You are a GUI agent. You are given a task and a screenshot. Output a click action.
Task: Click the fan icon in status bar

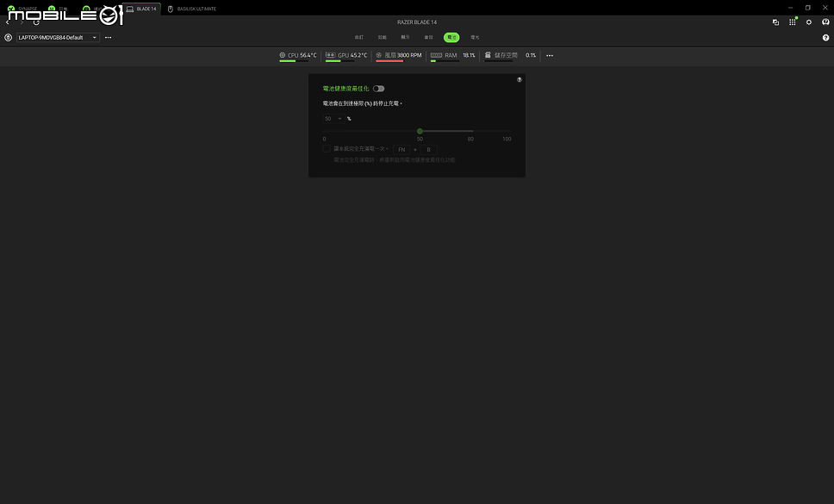379,55
